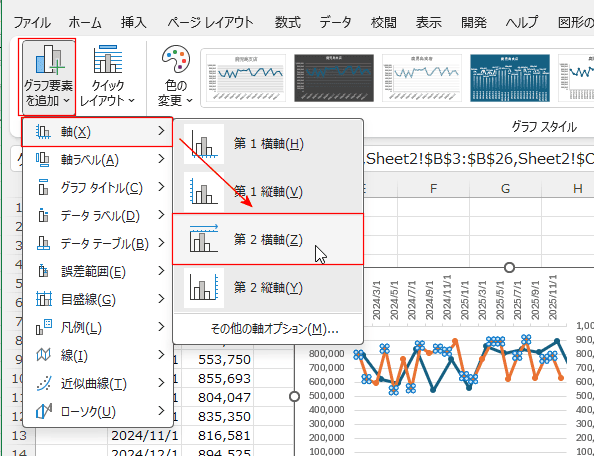Apply the first white chart style thumbnail

click(x=246, y=78)
